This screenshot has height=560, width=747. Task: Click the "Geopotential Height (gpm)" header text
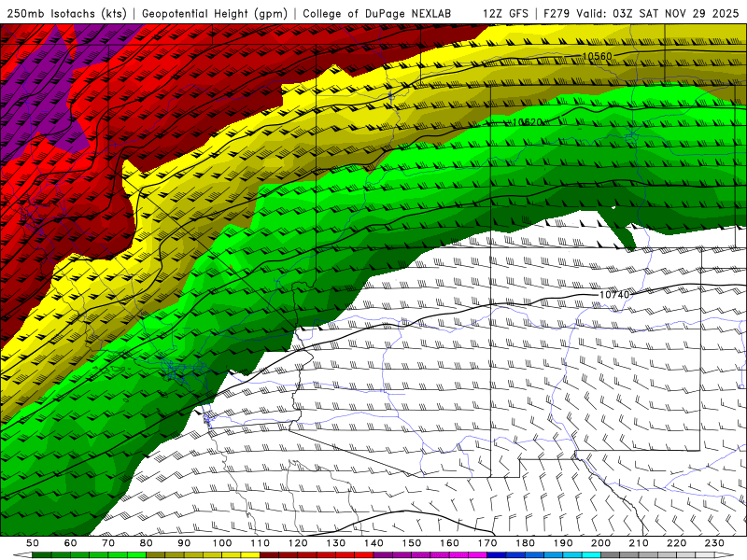[x=215, y=13]
